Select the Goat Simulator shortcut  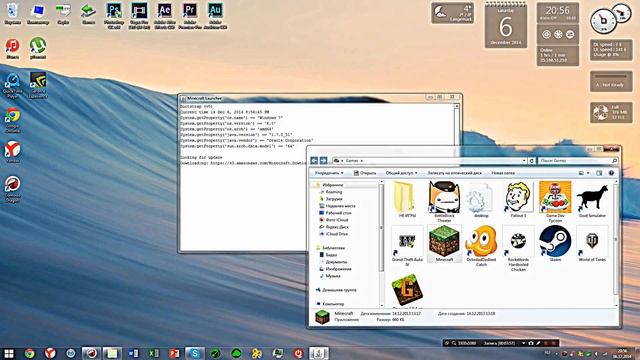click(592, 200)
